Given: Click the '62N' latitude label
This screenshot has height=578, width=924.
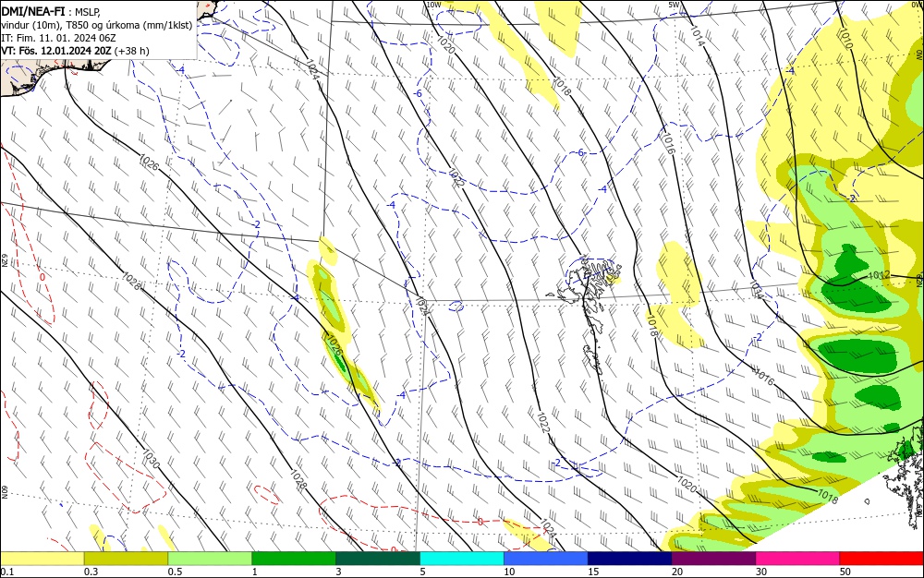Looking at the screenshot, I should click(4, 260).
